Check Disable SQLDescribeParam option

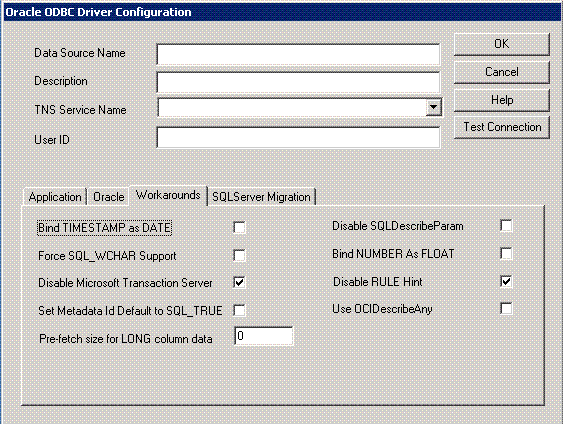pos(506,226)
